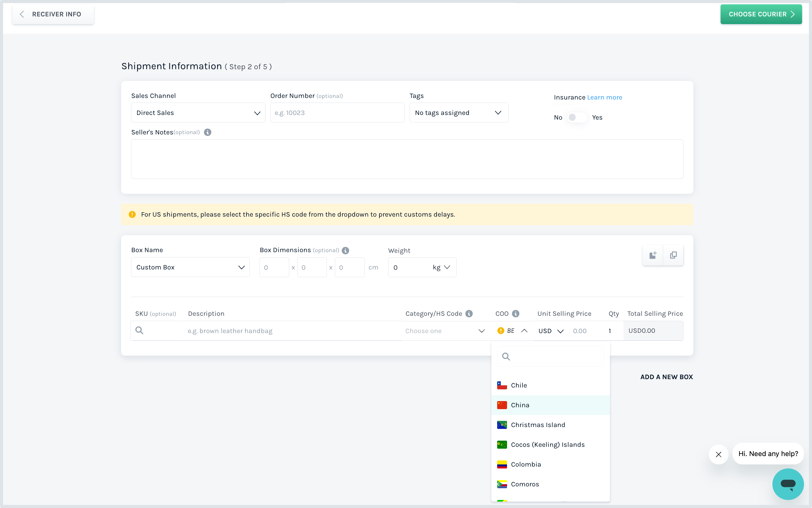
Task: Open the Tags dropdown
Action: 459,112
